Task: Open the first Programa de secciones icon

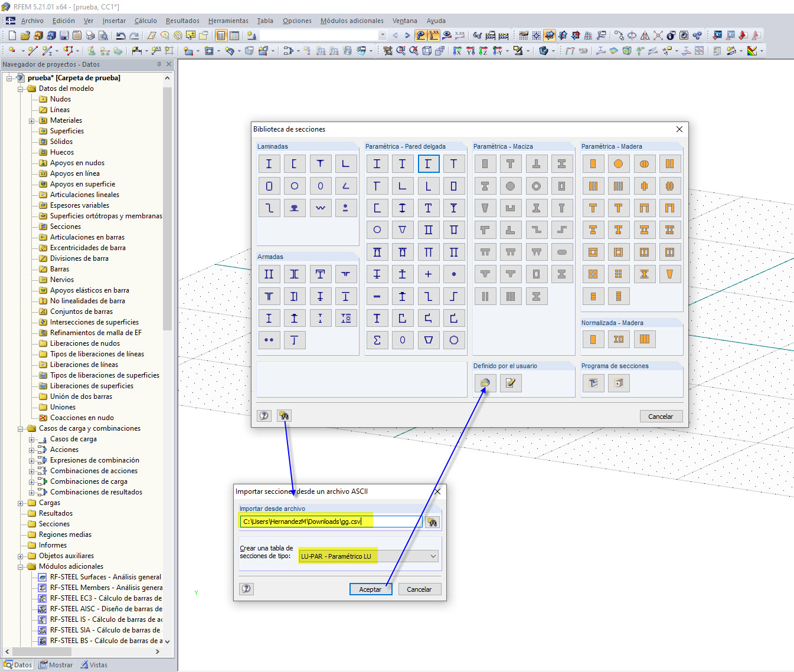Action: pos(593,383)
